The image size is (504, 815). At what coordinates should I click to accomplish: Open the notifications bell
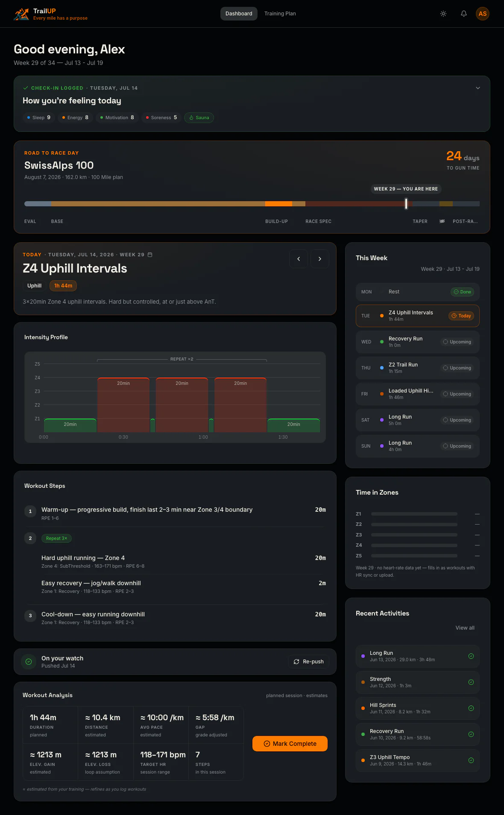(464, 14)
